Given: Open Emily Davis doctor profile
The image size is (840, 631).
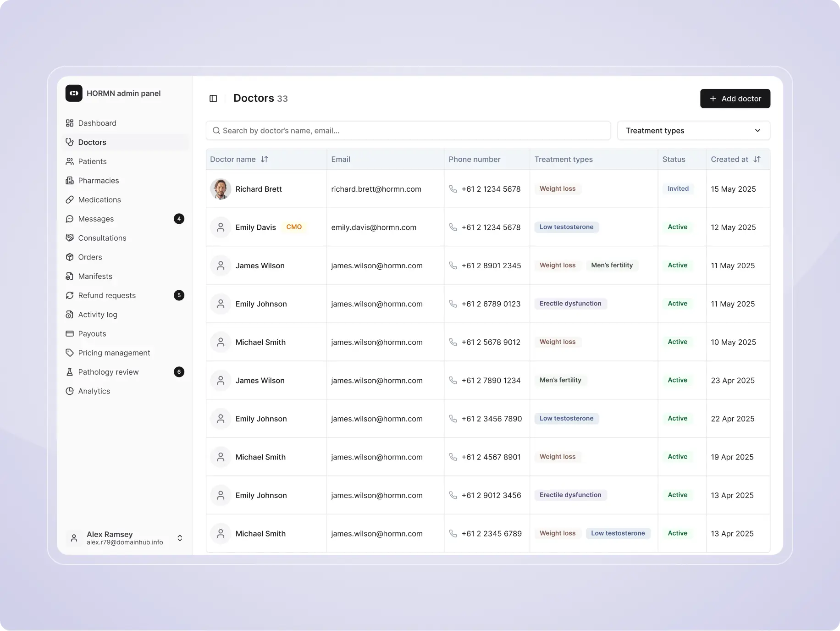Looking at the screenshot, I should (255, 227).
